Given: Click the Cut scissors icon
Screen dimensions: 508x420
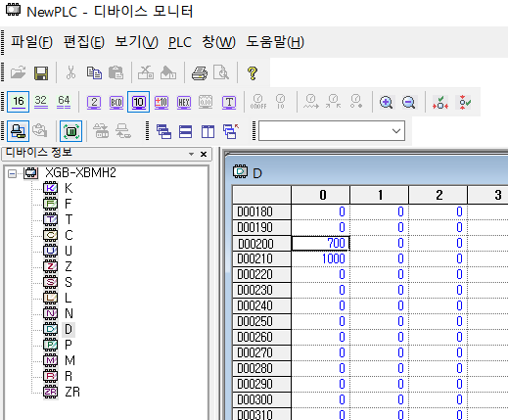Looking at the screenshot, I should click(x=70, y=72).
